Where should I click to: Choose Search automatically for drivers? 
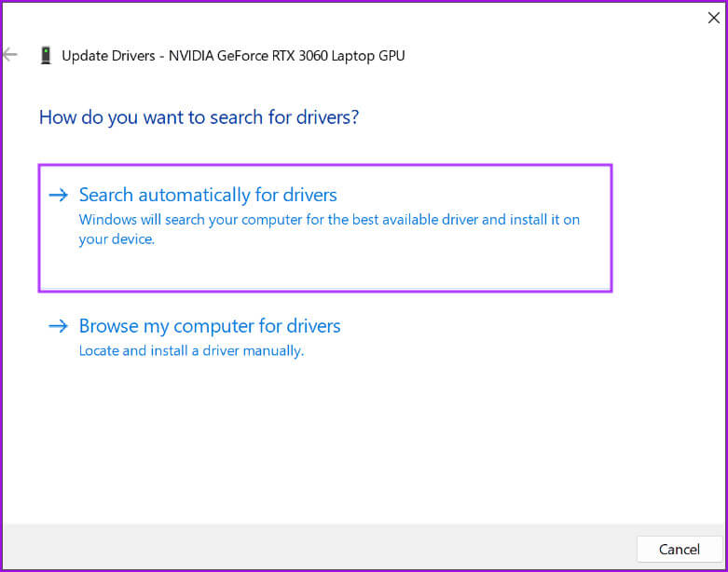[325, 228]
